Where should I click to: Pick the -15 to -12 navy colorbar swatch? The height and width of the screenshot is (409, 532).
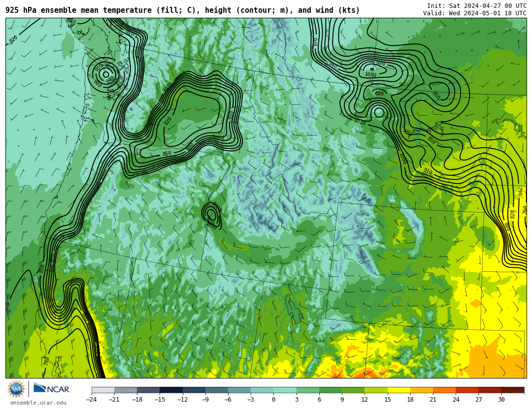(171, 390)
